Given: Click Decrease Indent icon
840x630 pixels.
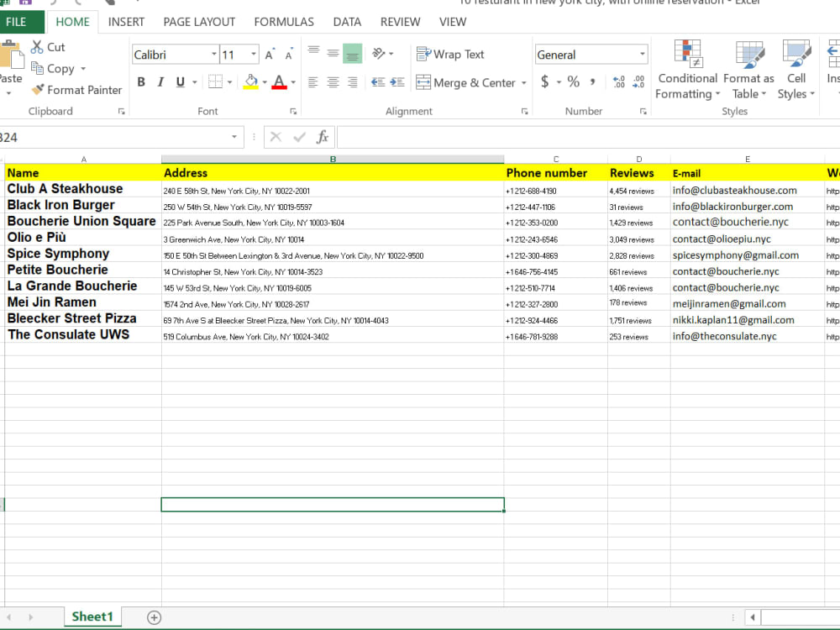Looking at the screenshot, I should pos(378,82).
